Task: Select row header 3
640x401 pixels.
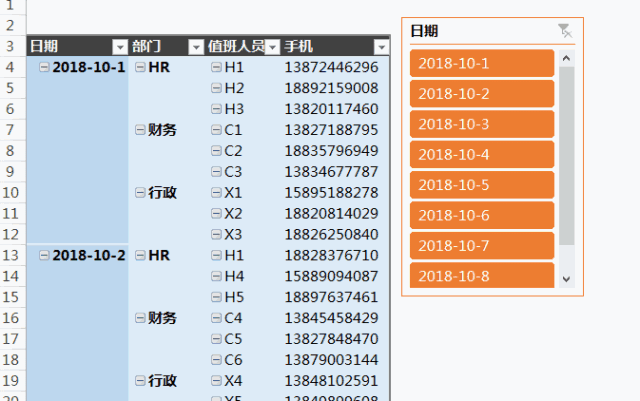Action: coord(13,46)
